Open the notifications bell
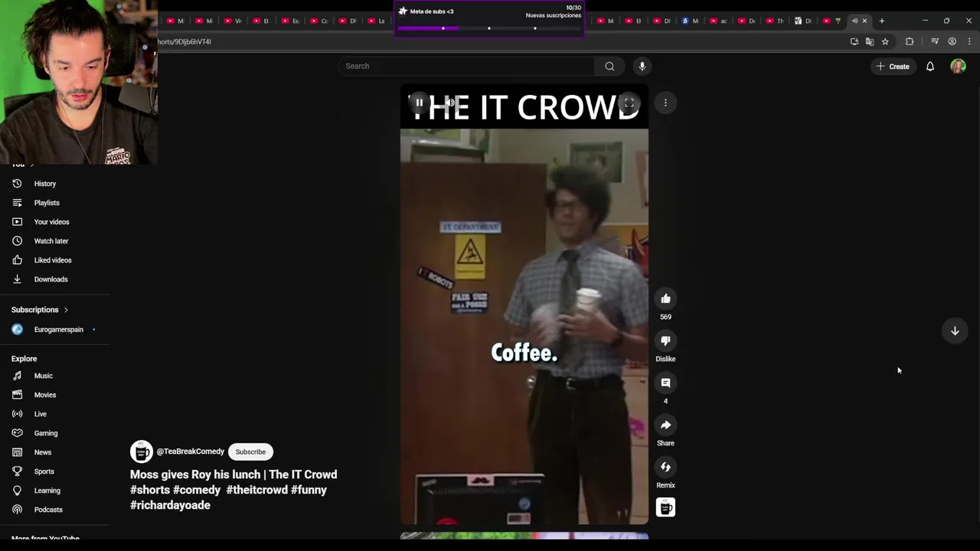The height and width of the screenshot is (551, 980). 930,67
